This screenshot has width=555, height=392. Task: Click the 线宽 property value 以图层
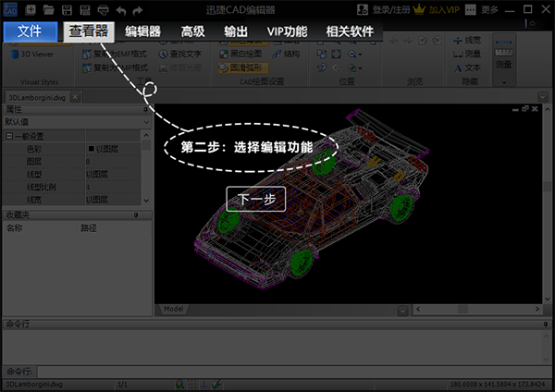pyautogui.click(x=113, y=200)
